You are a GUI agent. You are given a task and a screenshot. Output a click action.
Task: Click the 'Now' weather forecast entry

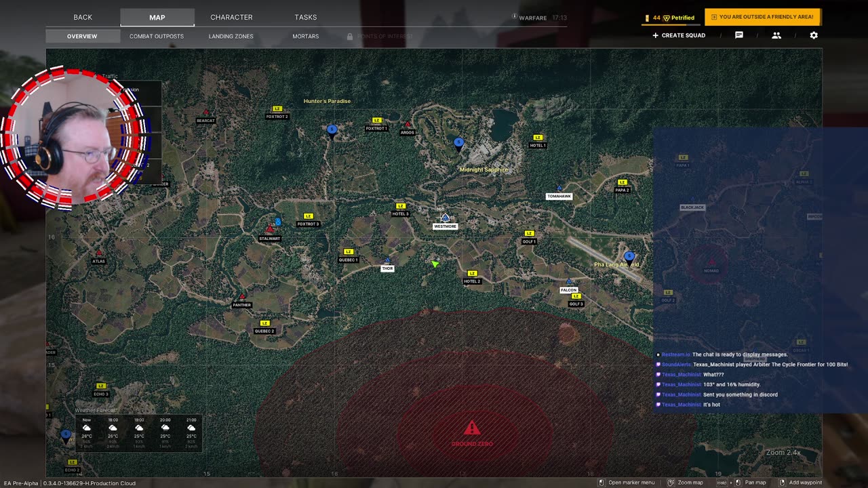point(87,432)
